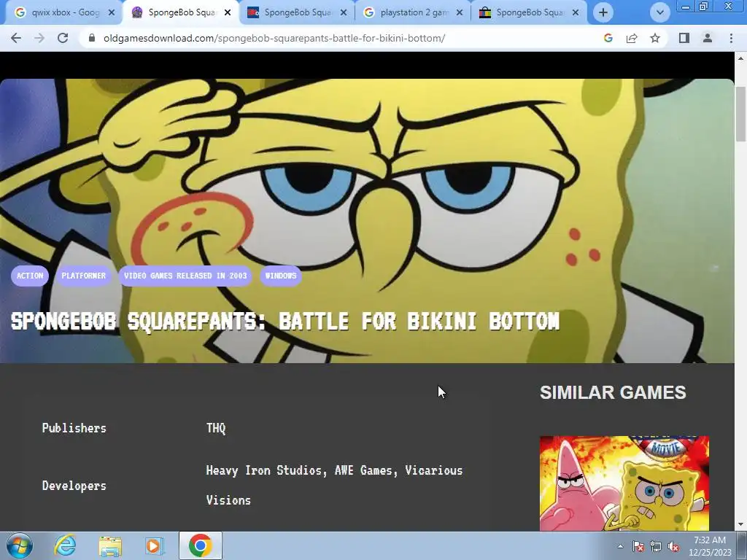Open the browser side panel
Image resolution: width=747 pixels, height=560 pixels.
point(684,38)
